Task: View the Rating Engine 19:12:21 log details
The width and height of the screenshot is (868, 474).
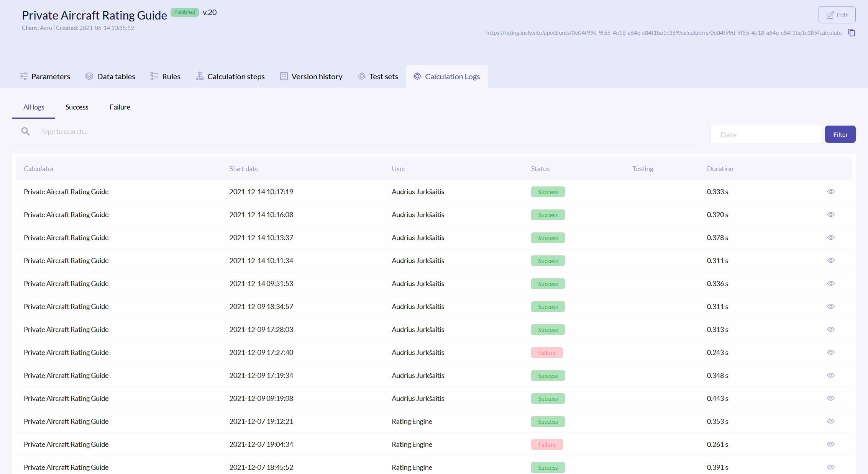Action: (831, 421)
